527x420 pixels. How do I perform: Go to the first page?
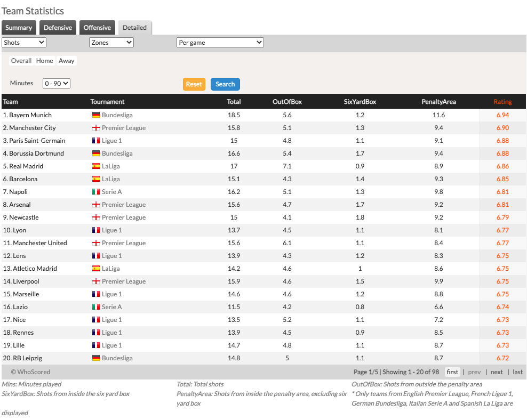[x=452, y=372]
